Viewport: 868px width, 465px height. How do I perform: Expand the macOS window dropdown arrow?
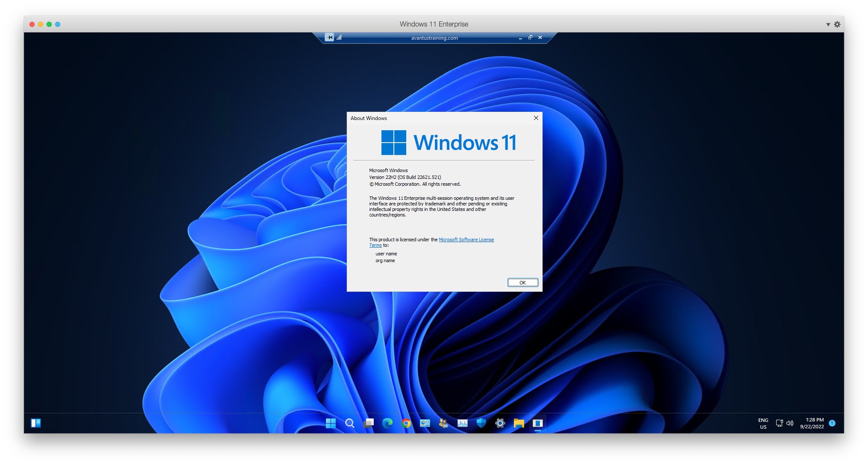828,24
